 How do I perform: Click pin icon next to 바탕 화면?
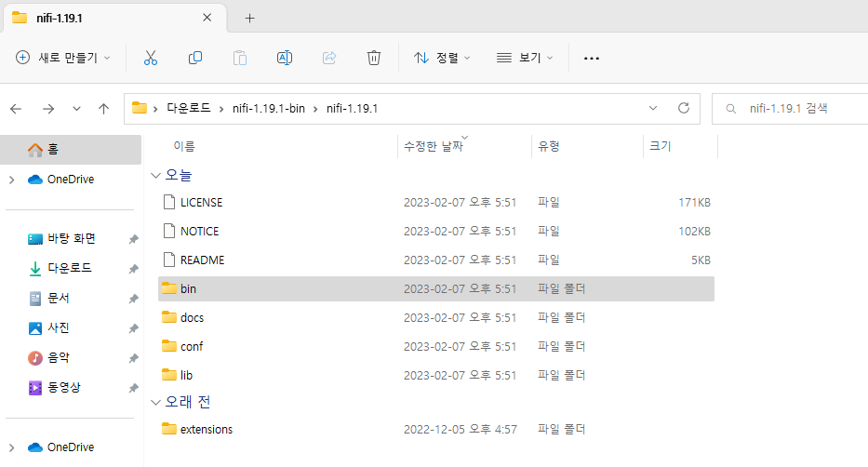click(133, 239)
